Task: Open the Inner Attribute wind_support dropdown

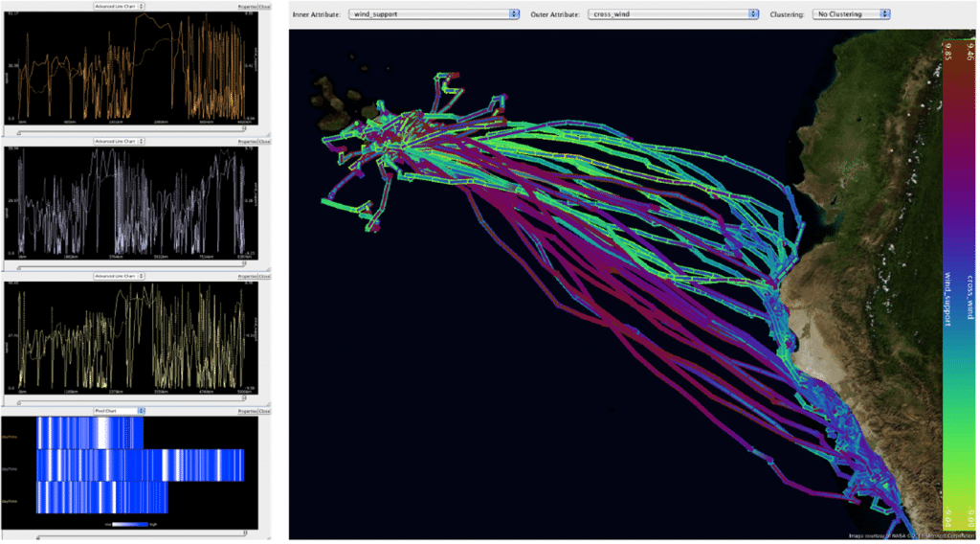Action: pos(434,13)
